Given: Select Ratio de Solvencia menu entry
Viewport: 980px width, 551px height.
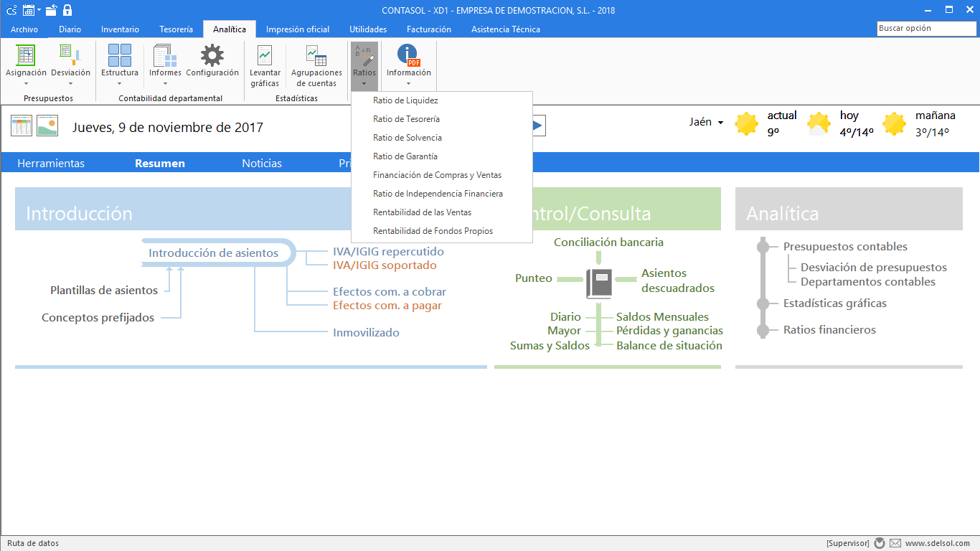Looking at the screenshot, I should (x=442, y=138).
